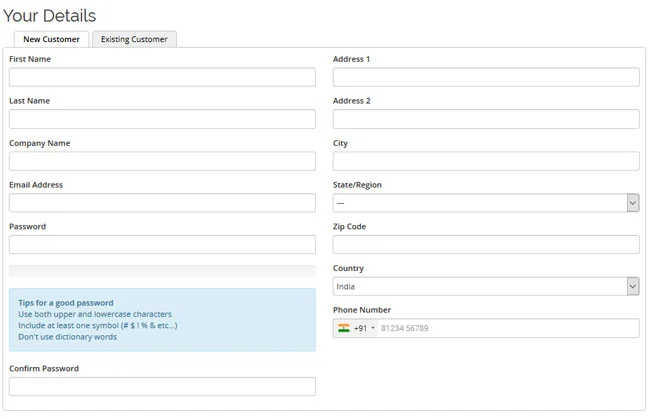Click the phone number entry box
Screen dimensions: 650x419
pyautogui.click(x=508, y=328)
